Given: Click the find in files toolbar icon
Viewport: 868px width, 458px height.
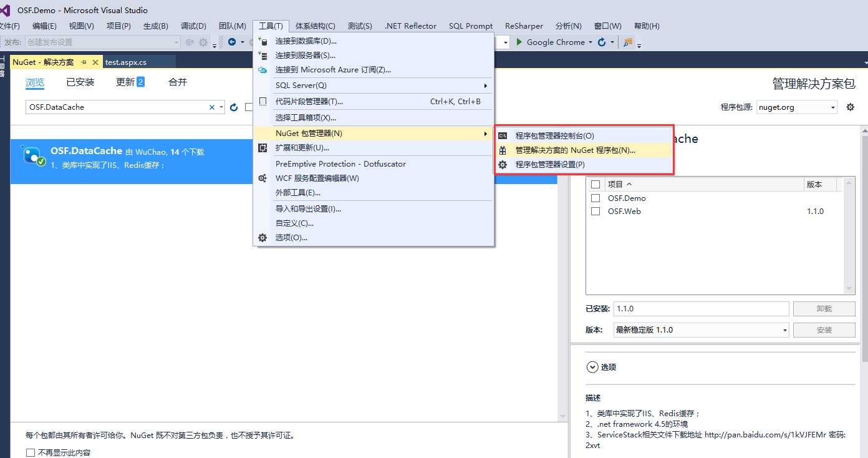Looking at the screenshot, I should [x=628, y=42].
